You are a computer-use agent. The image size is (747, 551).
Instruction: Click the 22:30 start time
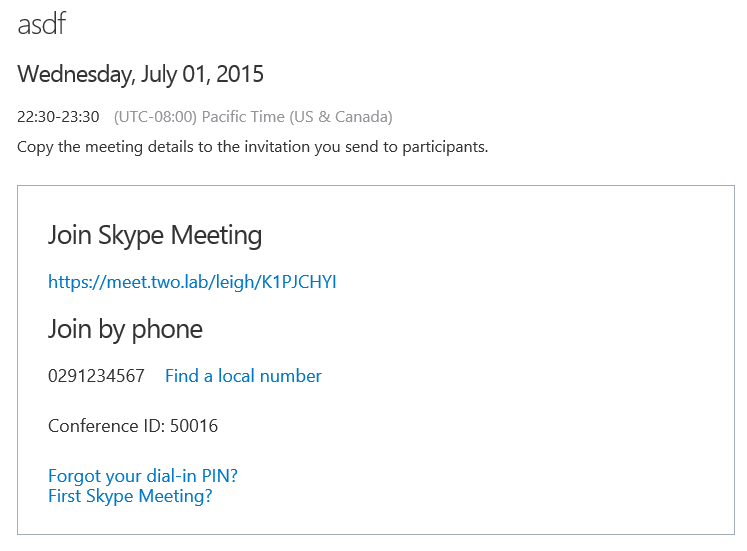pos(36,117)
